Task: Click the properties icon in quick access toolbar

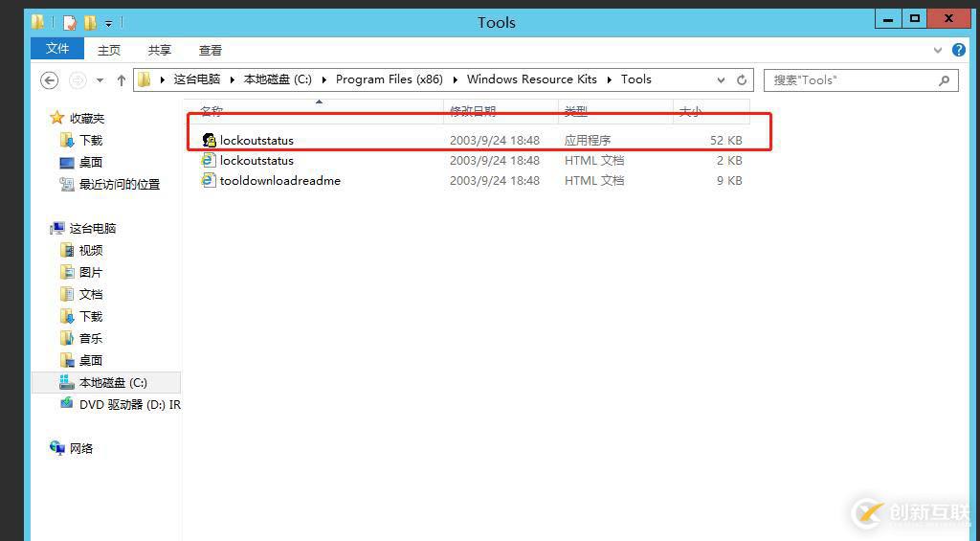Action: coord(70,23)
